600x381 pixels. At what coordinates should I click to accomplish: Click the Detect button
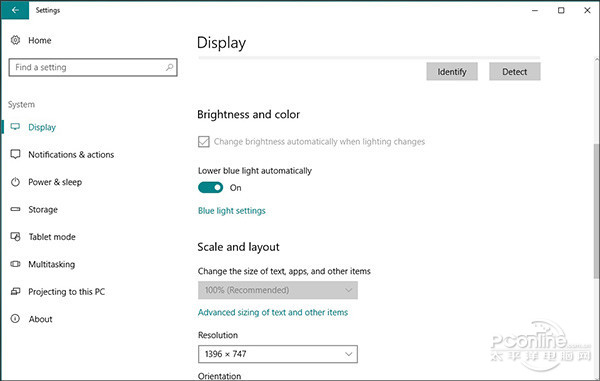click(x=515, y=72)
